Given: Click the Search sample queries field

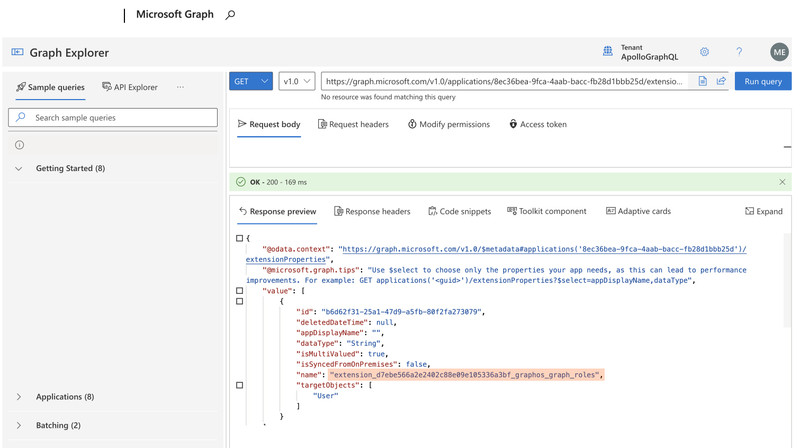Looking at the screenshot, I should (x=113, y=117).
